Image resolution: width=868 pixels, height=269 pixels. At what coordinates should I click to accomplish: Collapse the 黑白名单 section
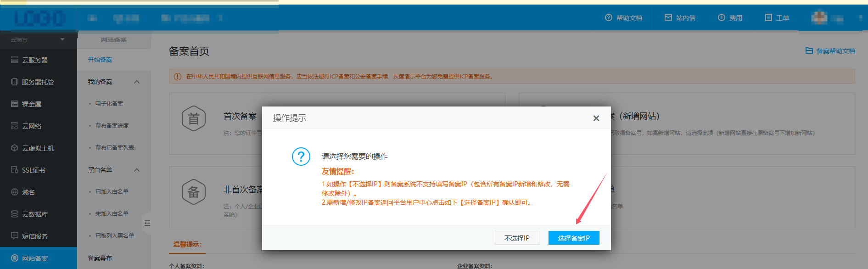pos(137,170)
